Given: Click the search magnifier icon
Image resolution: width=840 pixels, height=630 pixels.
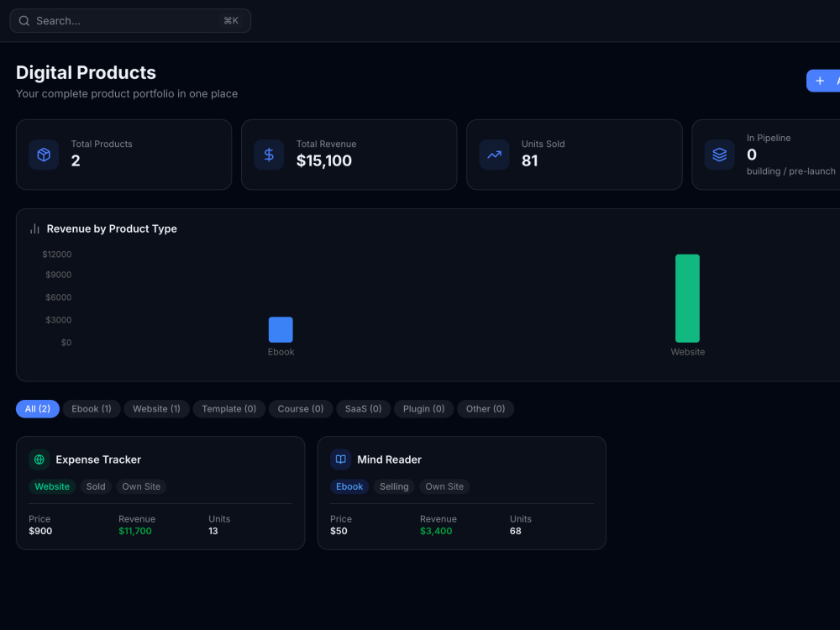Looking at the screenshot, I should click(24, 21).
